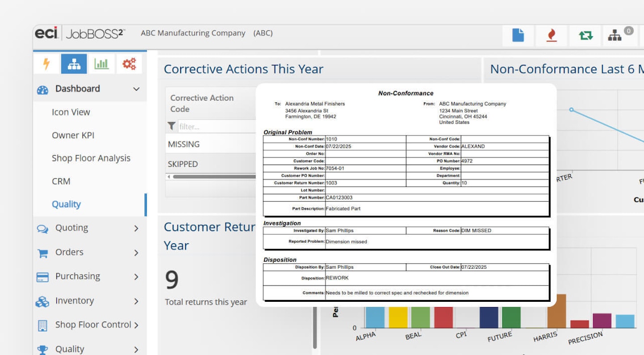Click the Dashboard gauge icon
The image size is (644, 355).
42,89
